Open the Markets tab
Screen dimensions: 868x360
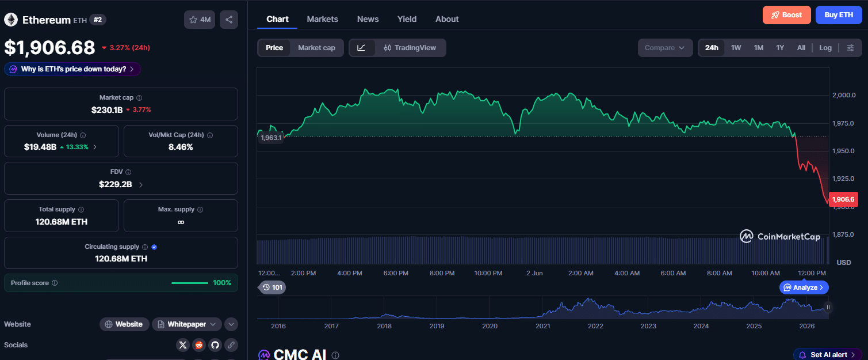[x=323, y=19]
